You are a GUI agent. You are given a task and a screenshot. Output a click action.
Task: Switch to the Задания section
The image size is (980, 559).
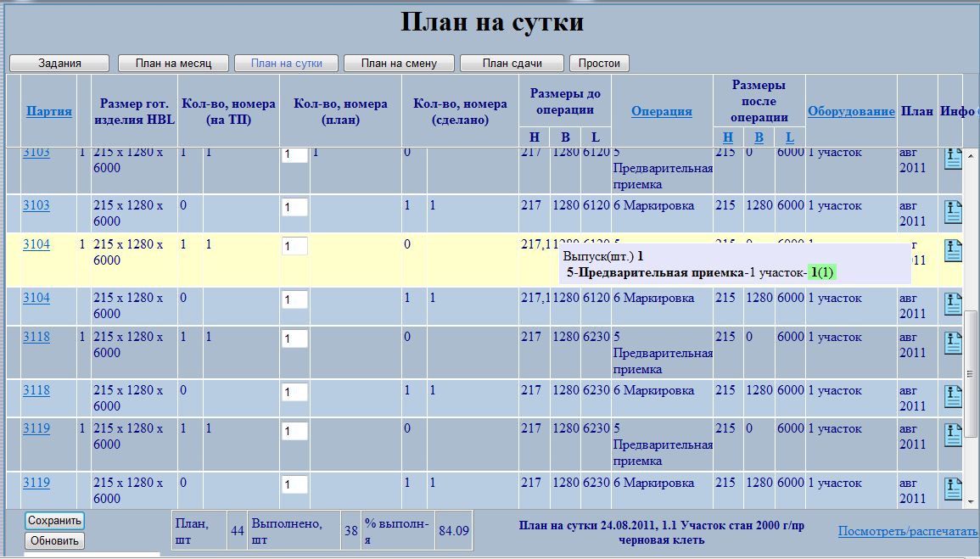pos(59,63)
